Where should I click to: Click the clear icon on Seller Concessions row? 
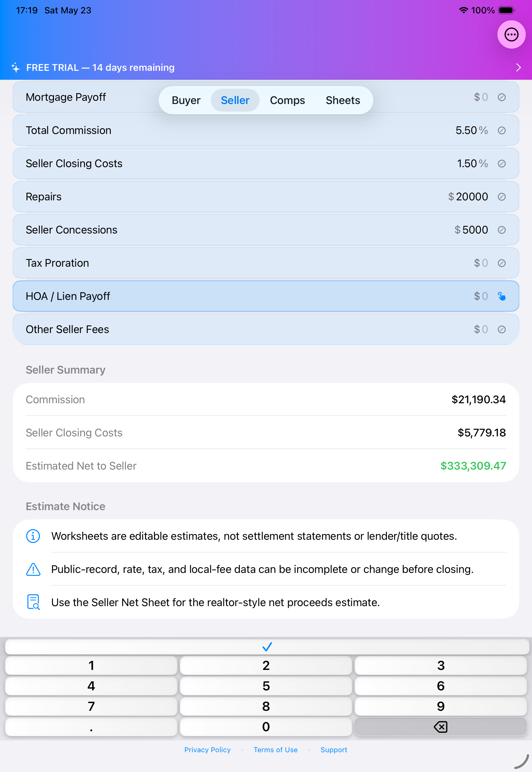click(501, 230)
